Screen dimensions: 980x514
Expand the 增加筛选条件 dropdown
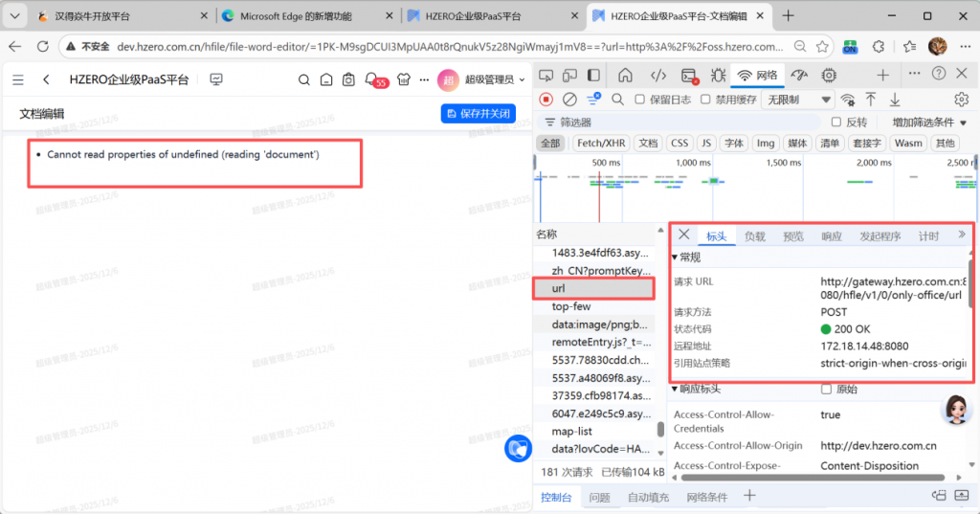(x=929, y=123)
